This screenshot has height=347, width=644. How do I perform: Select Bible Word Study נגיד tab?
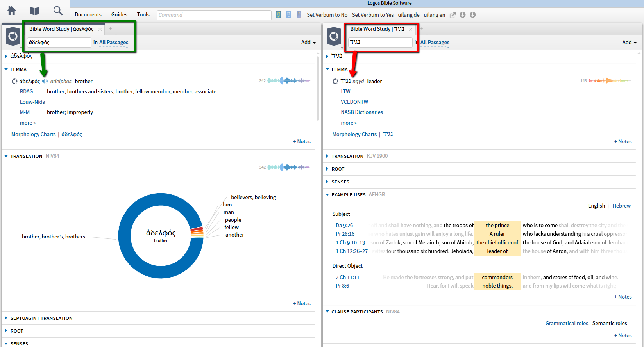tap(377, 29)
